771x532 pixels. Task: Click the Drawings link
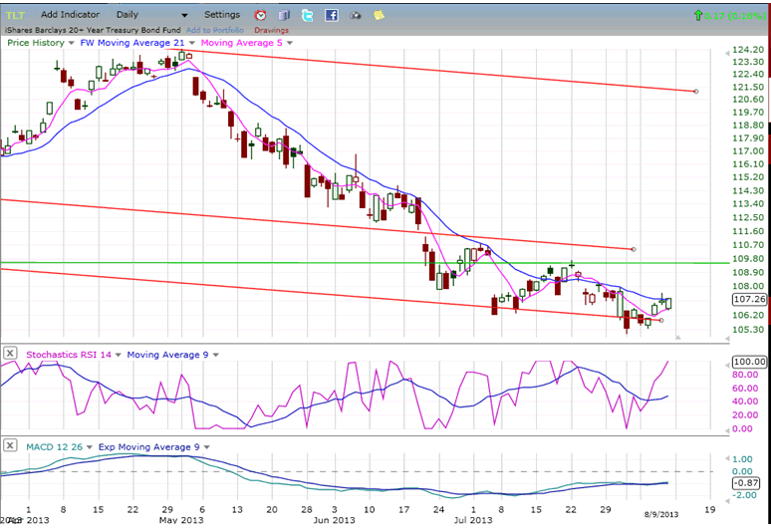(271, 30)
